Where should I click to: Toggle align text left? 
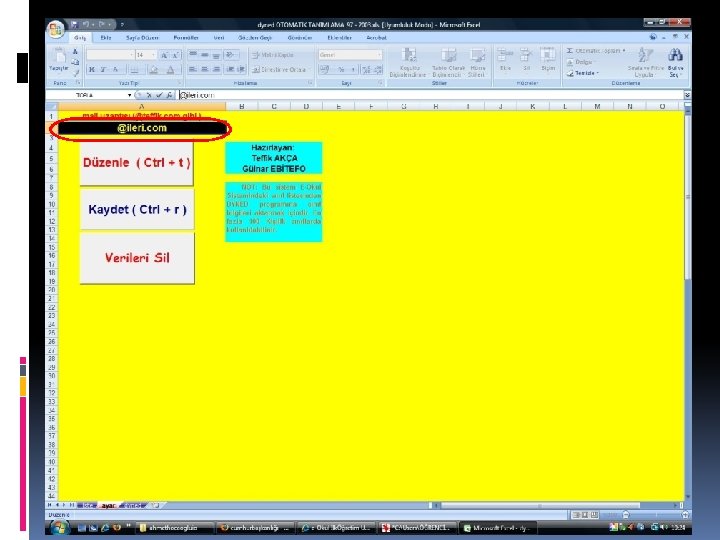(x=192, y=69)
